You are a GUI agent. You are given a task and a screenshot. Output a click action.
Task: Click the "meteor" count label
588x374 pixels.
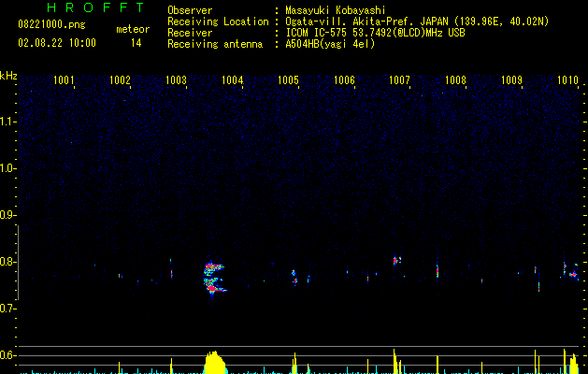coord(133,29)
